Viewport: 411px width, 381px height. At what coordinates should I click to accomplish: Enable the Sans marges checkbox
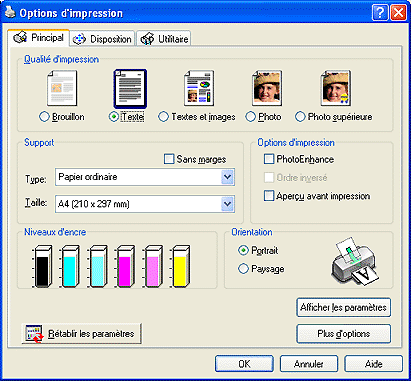(169, 159)
